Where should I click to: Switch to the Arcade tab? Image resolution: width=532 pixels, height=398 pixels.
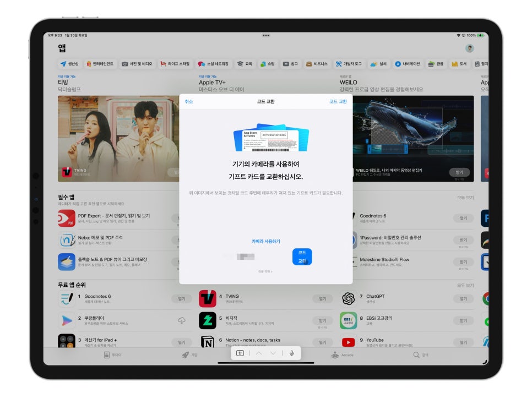click(343, 355)
